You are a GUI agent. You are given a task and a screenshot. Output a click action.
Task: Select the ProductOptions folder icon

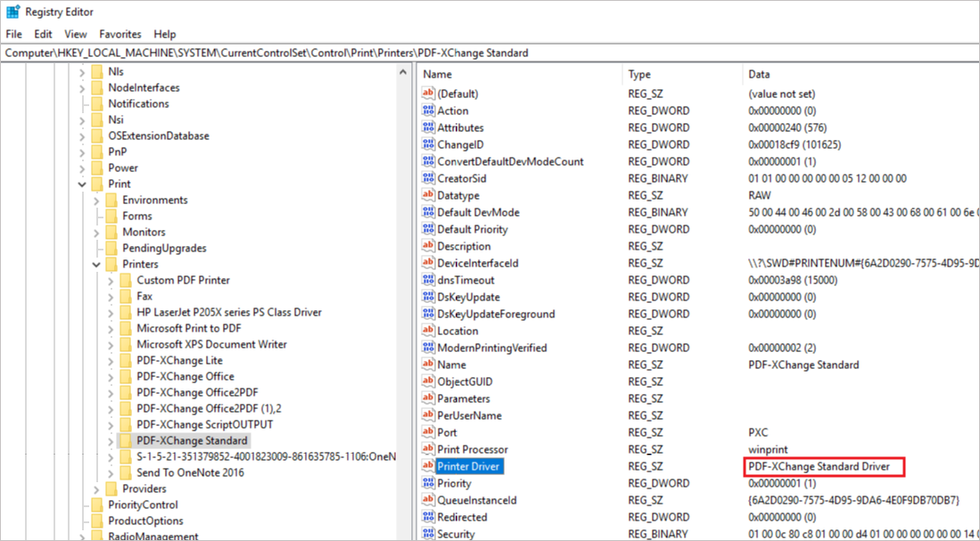(97, 521)
